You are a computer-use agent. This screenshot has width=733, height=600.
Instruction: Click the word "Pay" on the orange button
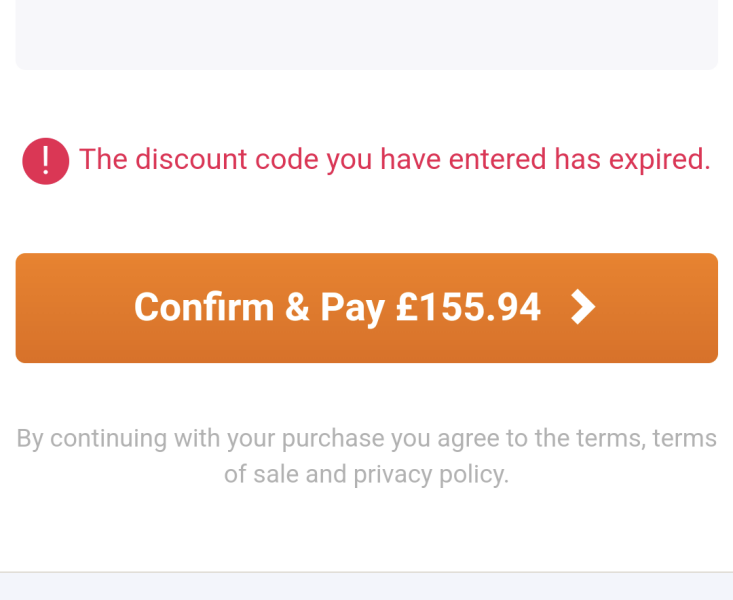[352, 308]
